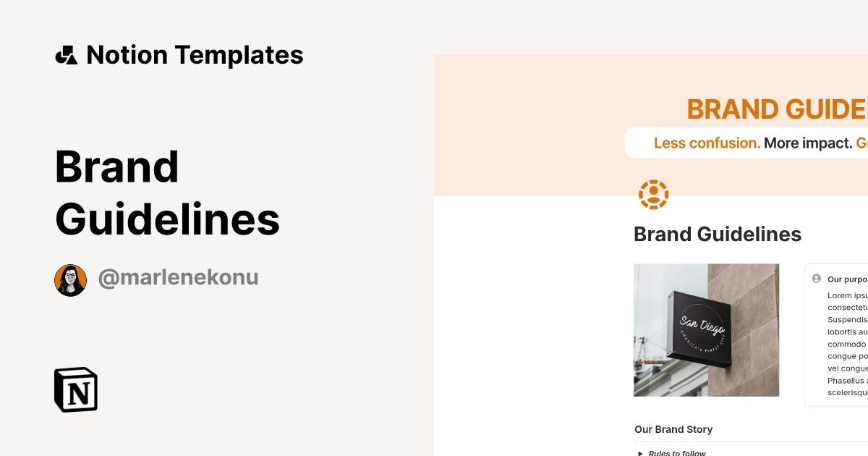Click the Rules to follow toggle text
The height and width of the screenshot is (456, 868).
[x=677, y=453]
